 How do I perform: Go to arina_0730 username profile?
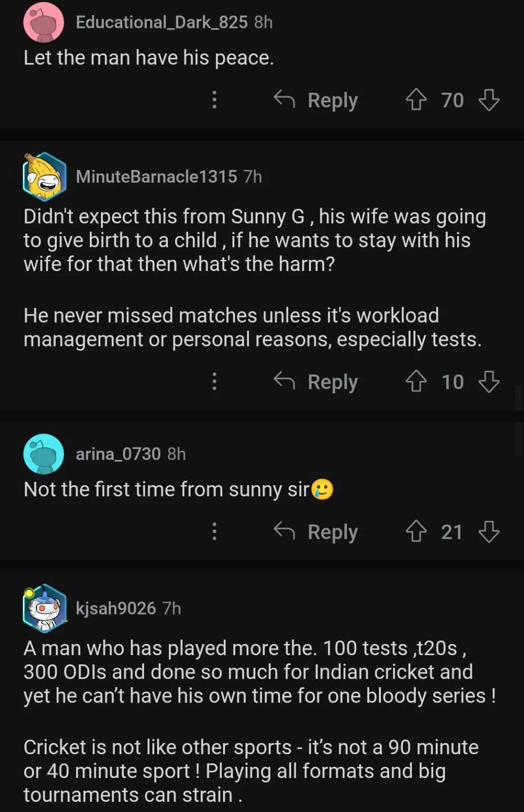click(x=118, y=454)
